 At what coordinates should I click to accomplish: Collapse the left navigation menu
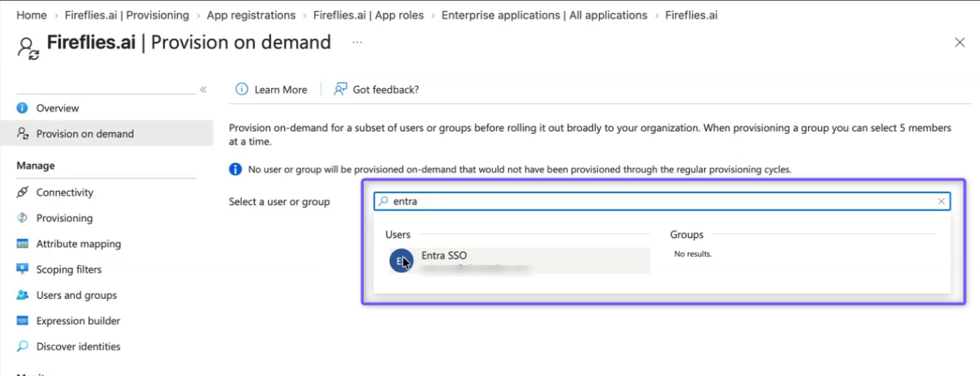203,90
